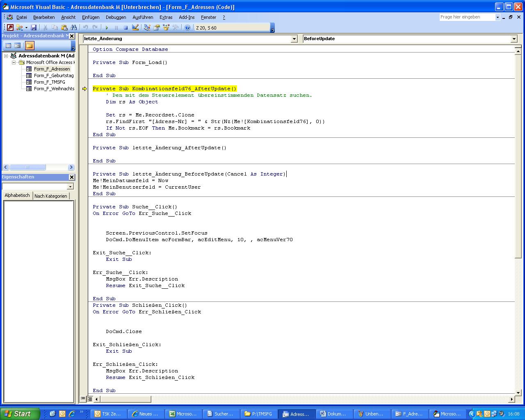Switch to TSK Ze... taskbar button

pyautogui.click(x=108, y=414)
